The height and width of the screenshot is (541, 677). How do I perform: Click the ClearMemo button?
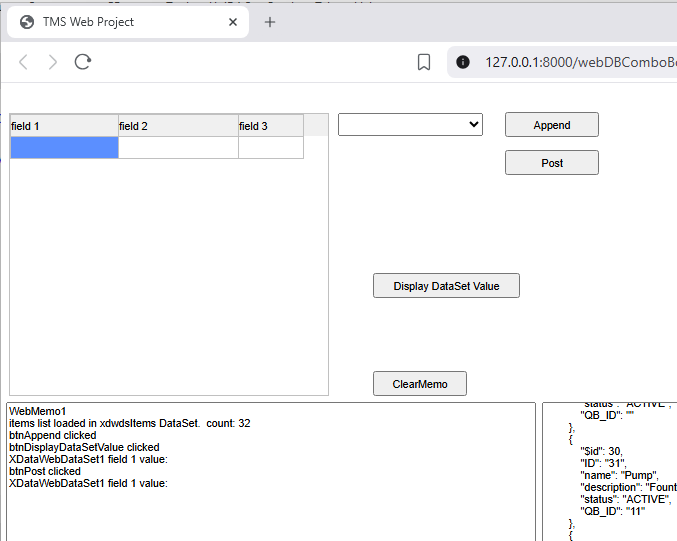click(x=420, y=384)
